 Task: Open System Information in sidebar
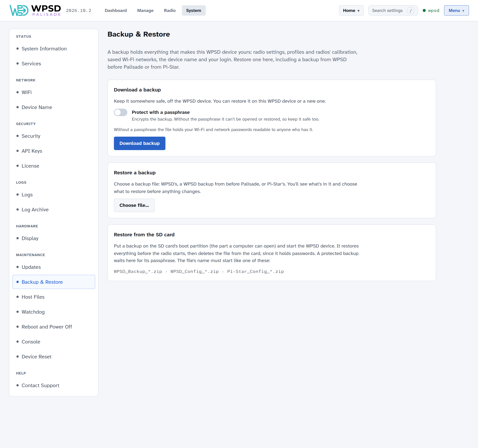[54, 49]
